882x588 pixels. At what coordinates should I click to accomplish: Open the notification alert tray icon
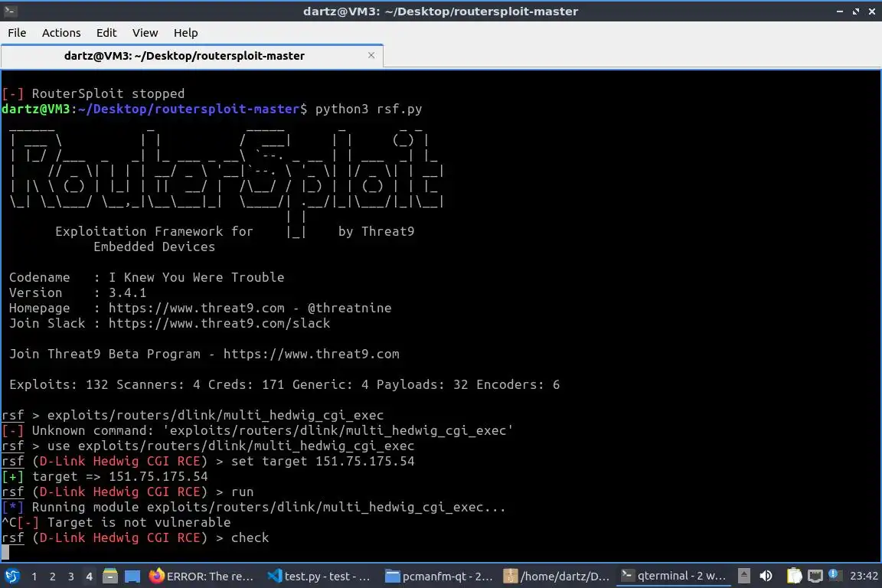(835, 574)
